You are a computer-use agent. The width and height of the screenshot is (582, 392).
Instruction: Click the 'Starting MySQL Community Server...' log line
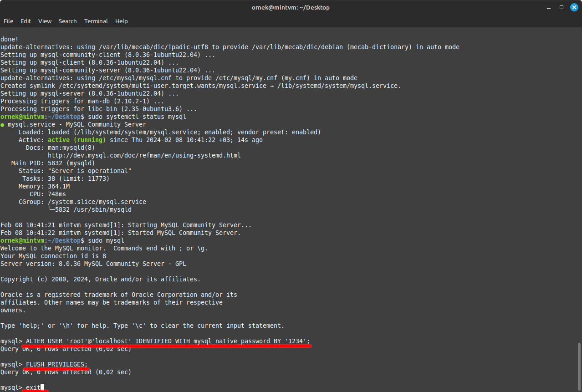(126, 225)
